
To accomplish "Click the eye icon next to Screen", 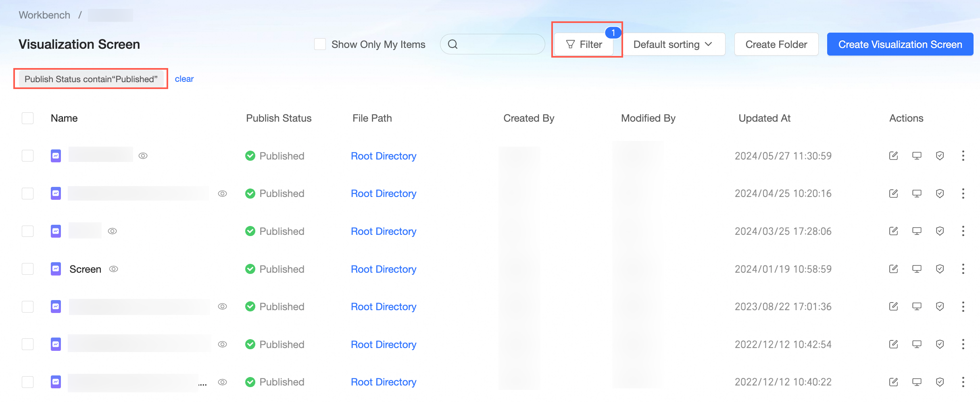I will tap(114, 269).
